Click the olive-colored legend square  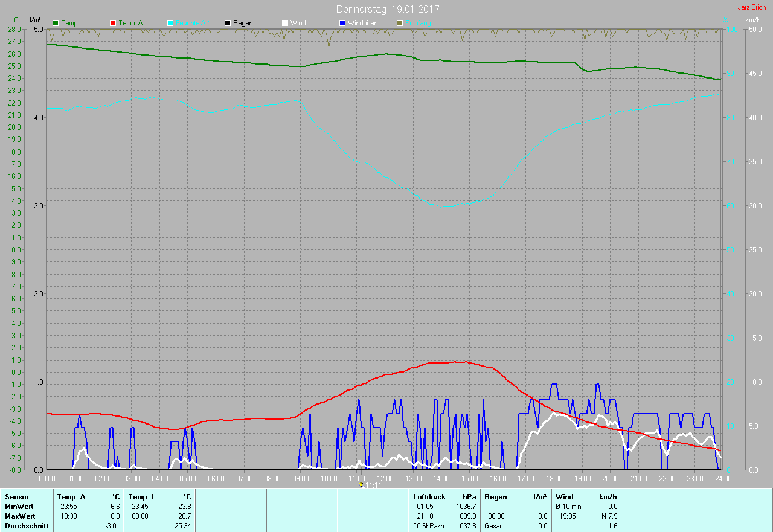pos(399,23)
